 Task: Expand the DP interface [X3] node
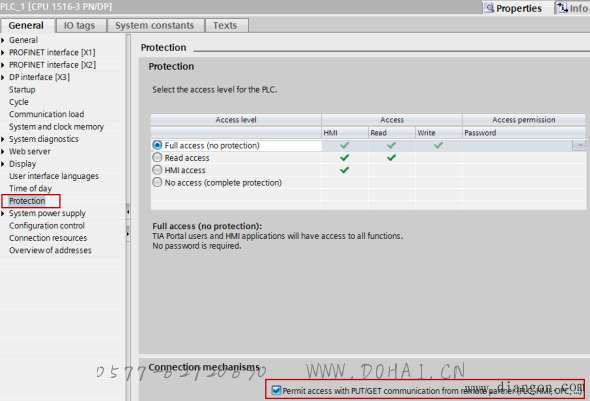(x=3, y=77)
